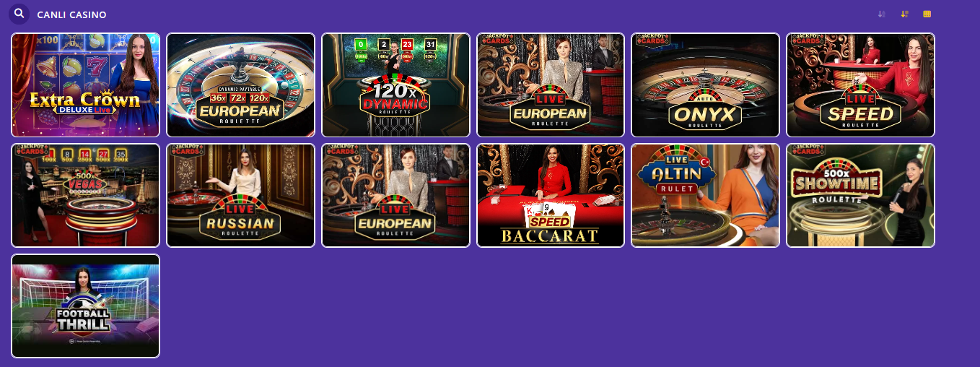Open the CANLI CASINO heading
The height and width of the screenshot is (367, 980).
coord(71,14)
